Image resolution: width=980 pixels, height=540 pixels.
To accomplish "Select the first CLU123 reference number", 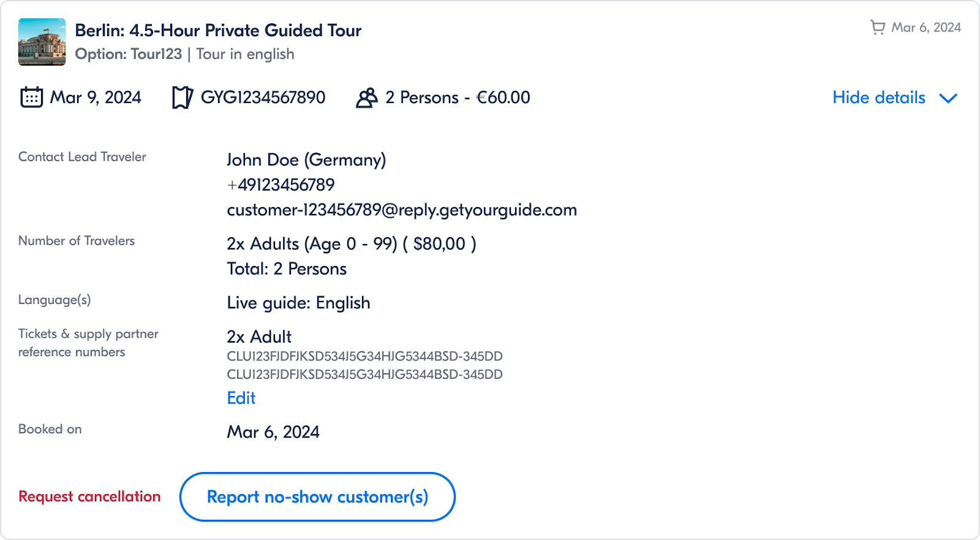I will pyautogui.click(x=364, y=356).
